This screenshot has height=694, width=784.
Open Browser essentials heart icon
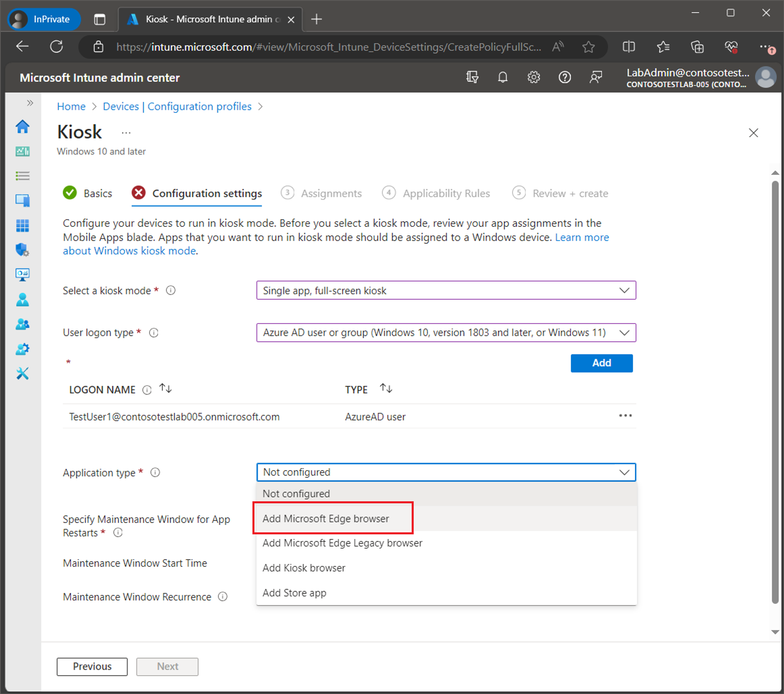[731, 47]
